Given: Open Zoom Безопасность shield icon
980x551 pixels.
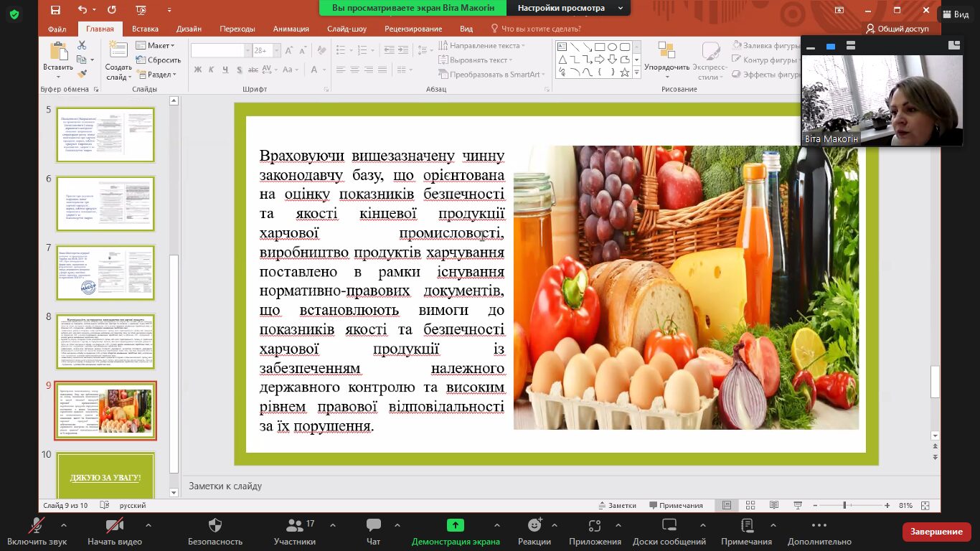Looking at the screenshot, I should tap(215, 525).
